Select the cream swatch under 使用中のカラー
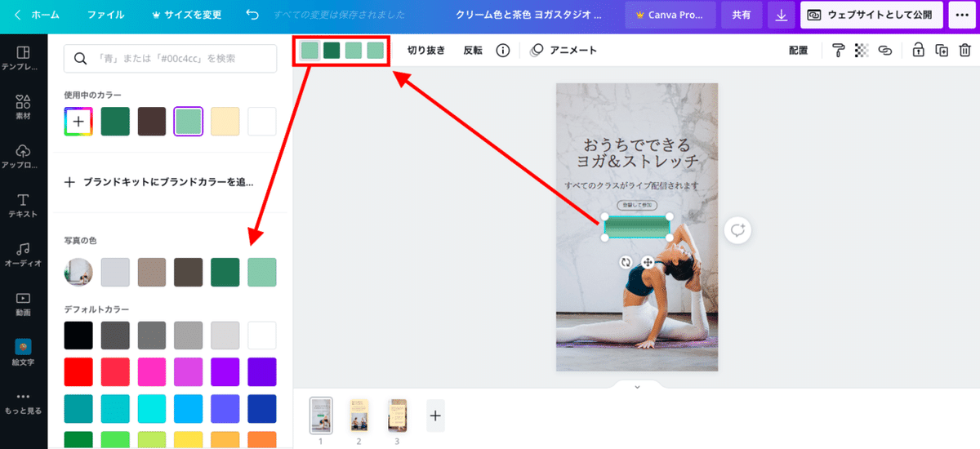 pyautogui.click(x=225, y=122)
